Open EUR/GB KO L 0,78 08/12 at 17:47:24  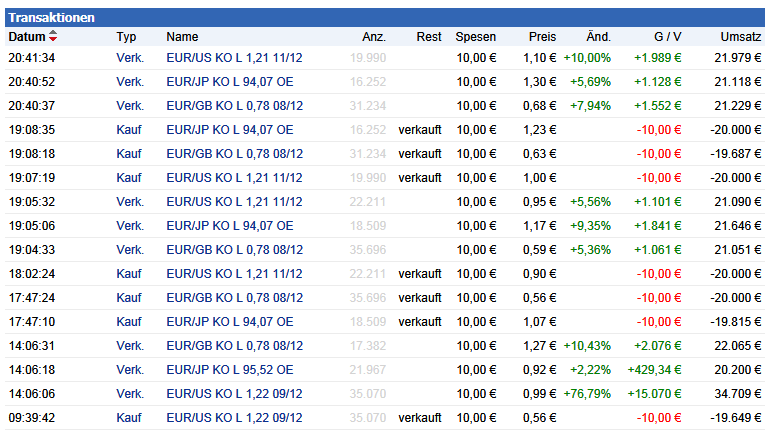click(235, 298)
